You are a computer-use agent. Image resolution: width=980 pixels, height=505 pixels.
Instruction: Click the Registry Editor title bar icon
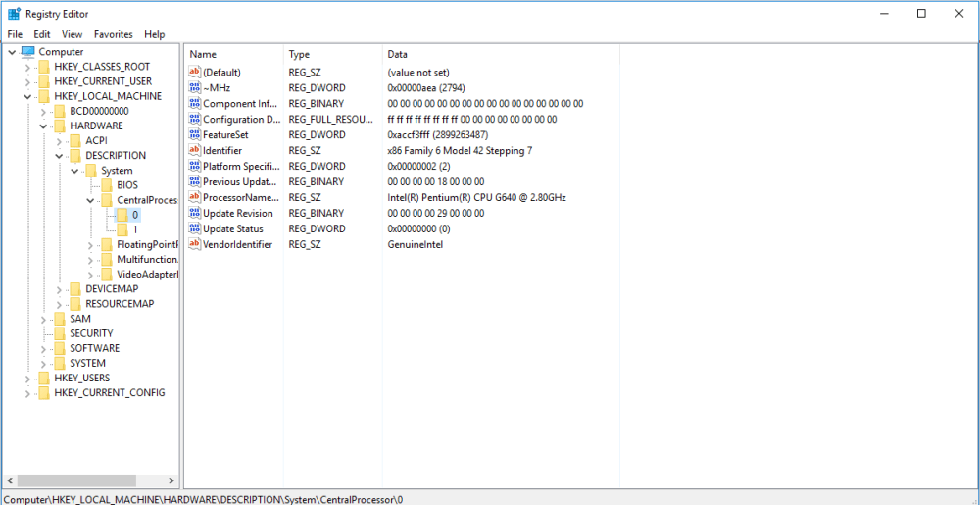click(14, 14)
